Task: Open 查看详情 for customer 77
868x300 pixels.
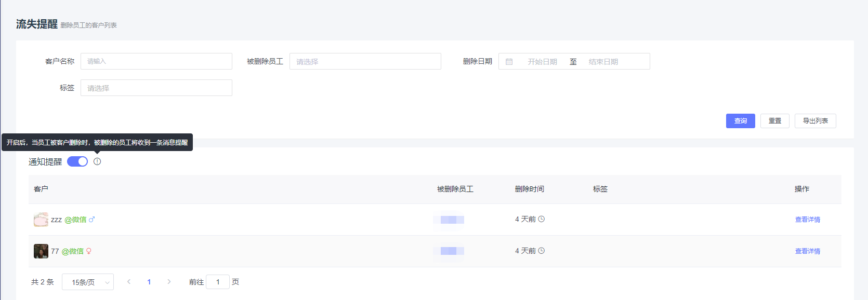Action: coord(807,251)
